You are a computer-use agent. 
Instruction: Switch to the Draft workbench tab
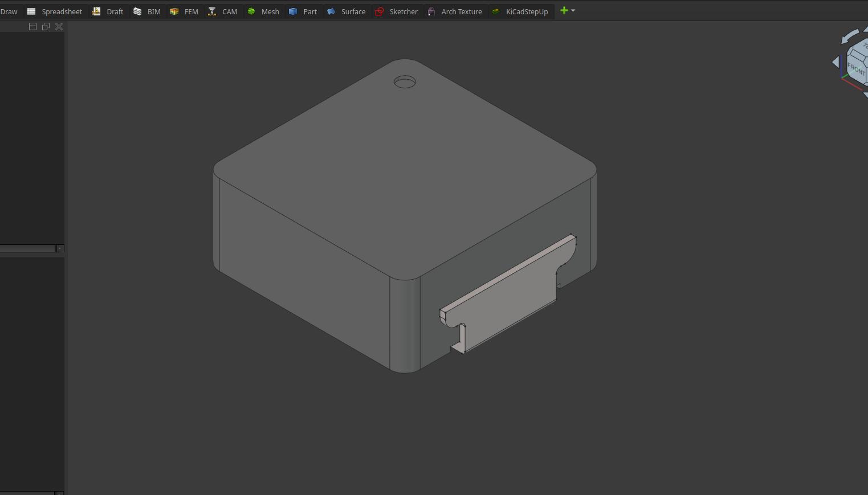(x=108, y=11)
